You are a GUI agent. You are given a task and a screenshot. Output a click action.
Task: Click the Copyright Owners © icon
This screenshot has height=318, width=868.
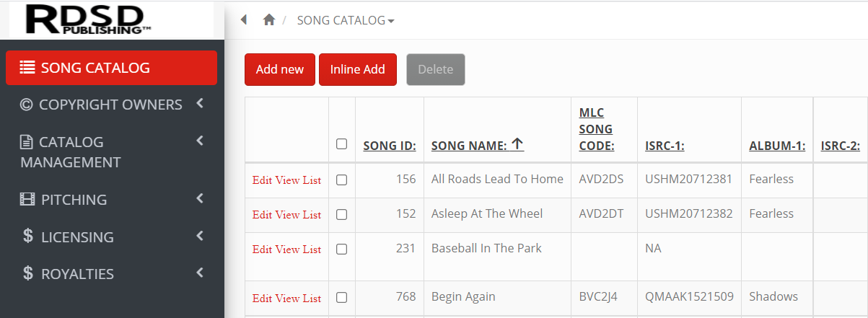(27, 105)
